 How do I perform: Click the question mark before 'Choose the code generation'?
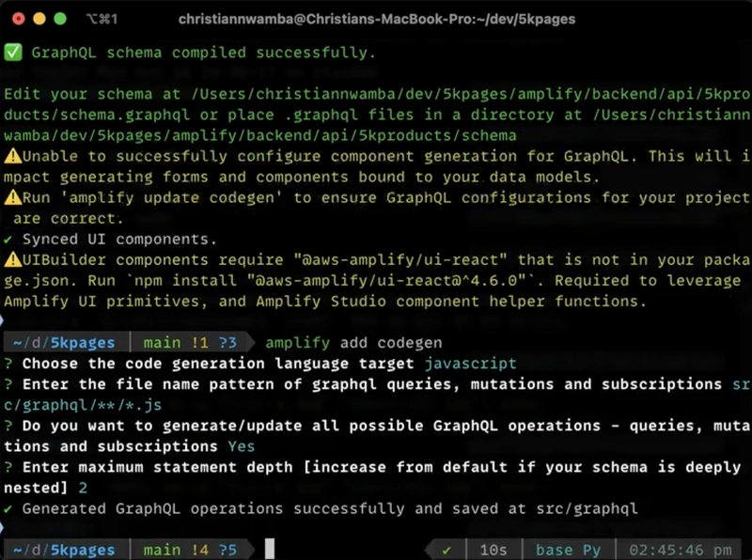click(x=8, y=364)
